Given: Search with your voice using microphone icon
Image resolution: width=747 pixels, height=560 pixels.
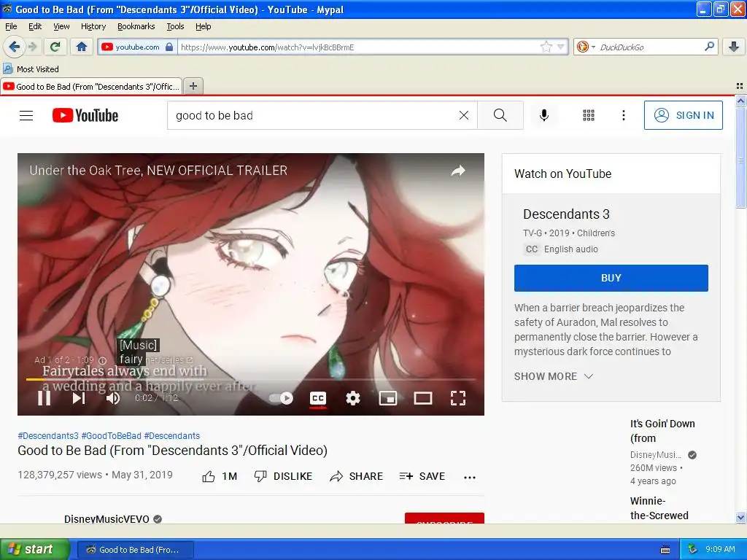Looking at the screenshot, I should click(x=544, y=115).
